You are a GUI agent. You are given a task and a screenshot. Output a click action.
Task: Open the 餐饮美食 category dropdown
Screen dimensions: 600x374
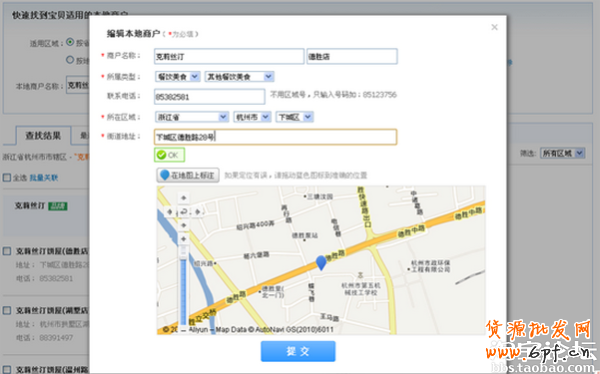click(178, 77)
